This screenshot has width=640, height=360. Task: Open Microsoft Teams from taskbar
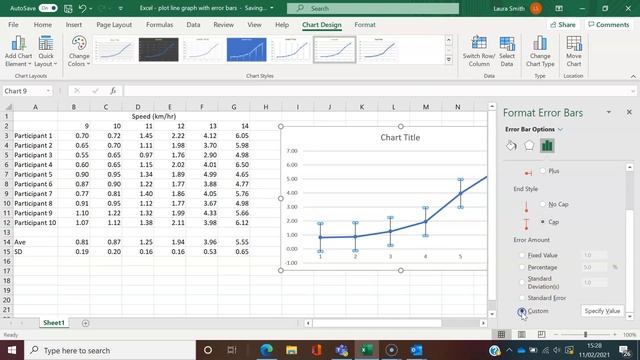coord(341,350)
